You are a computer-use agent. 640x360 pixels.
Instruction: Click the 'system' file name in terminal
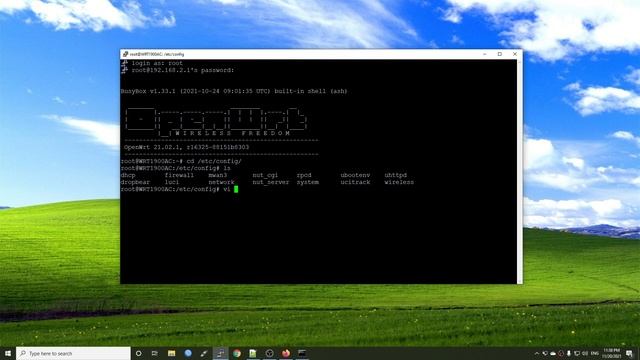(x=307, y=182)
